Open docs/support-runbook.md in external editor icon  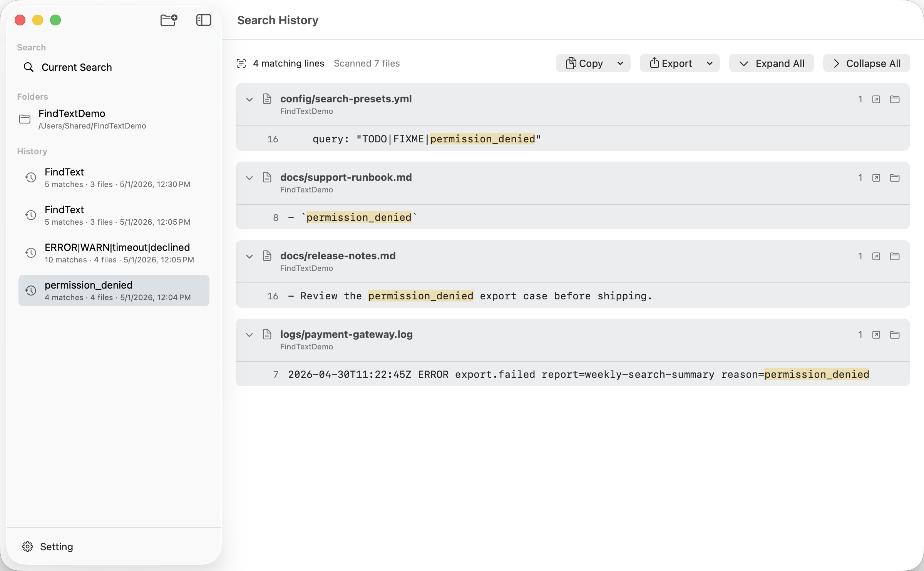click(876, 178)
